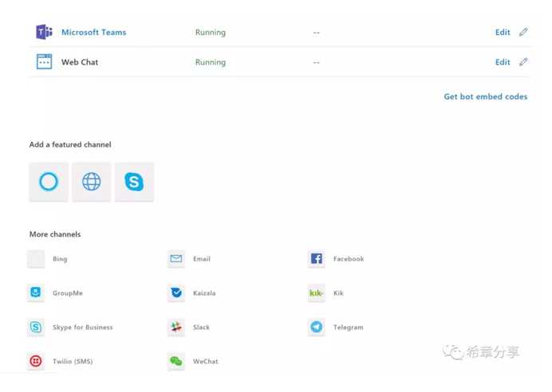Click the green WeChat icon
Image resolution: width=552 pixels, height=392 pixels.
coord(176,361)
